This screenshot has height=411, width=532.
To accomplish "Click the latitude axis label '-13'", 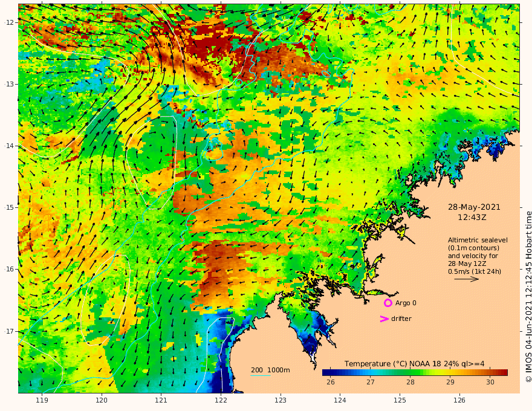I will pyautogui.click(x=8, y=84).
